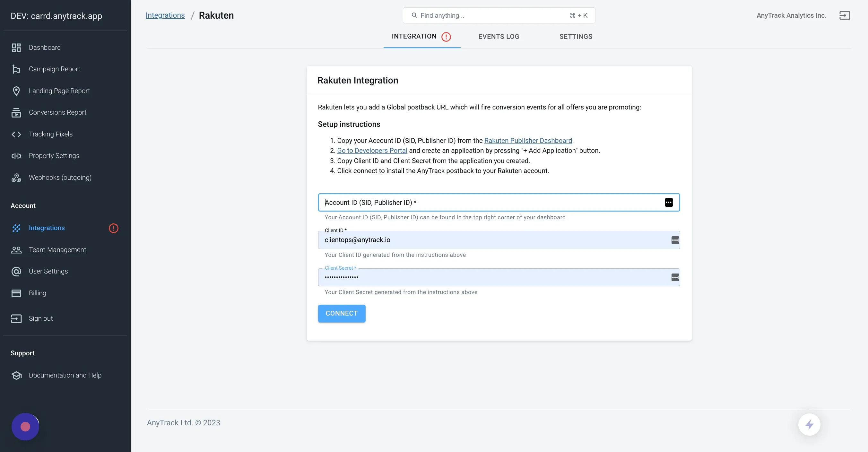868x452 pixels.
Task: Click the Conversions Report icon
Action: coord(16,113)
